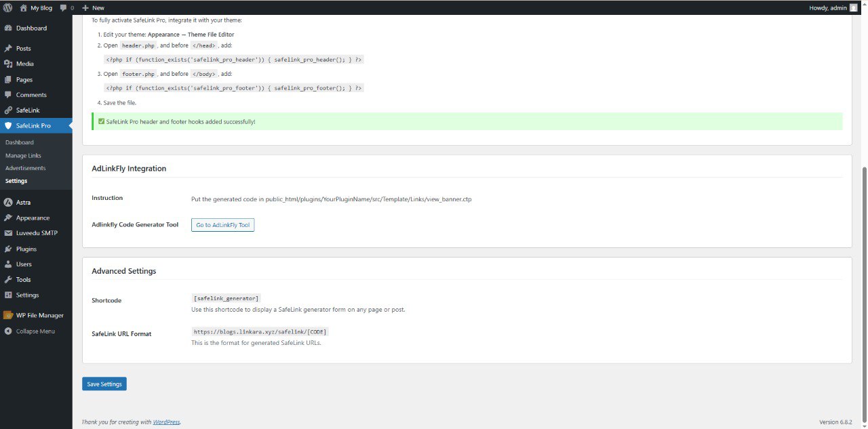The width and height of the screenshot is (868, 429).
Task: Click the Posts pin icon
Action: [8, 48]
